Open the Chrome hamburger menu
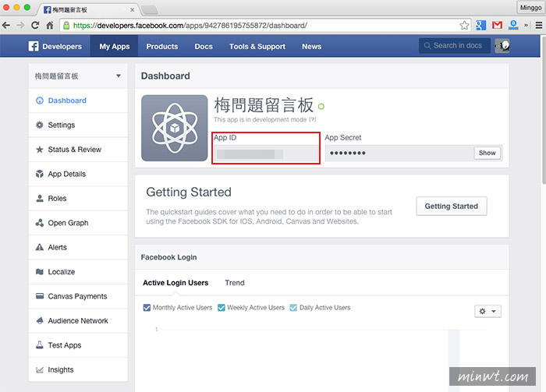This screenshot has width=546, height=392. [539, 26]
